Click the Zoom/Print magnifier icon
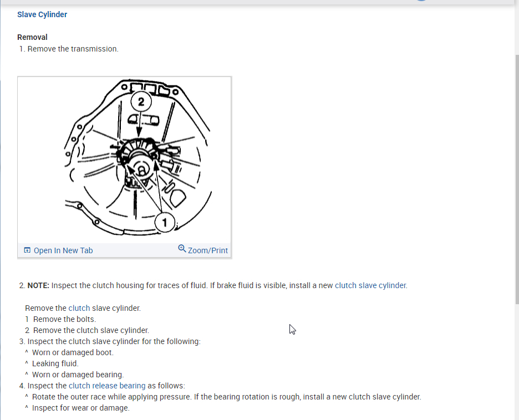Image resolution: width=519 pixels, height=420 pixels. [182, 249]
